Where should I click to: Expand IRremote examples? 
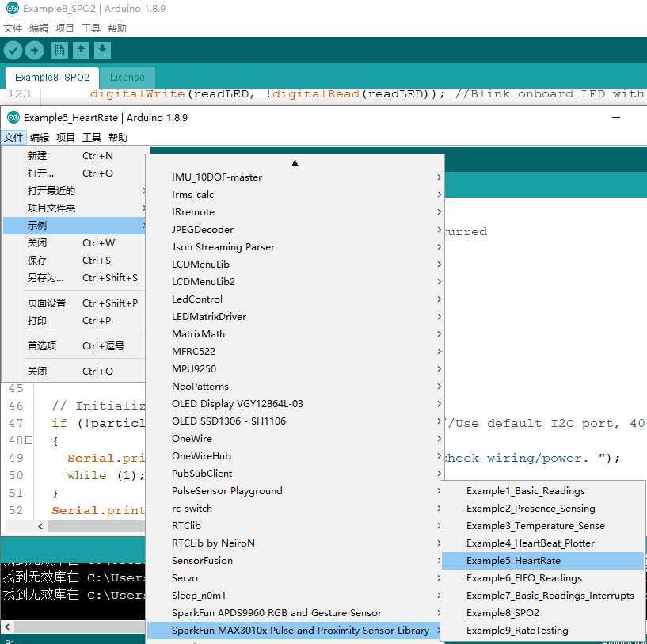point(295,211)
